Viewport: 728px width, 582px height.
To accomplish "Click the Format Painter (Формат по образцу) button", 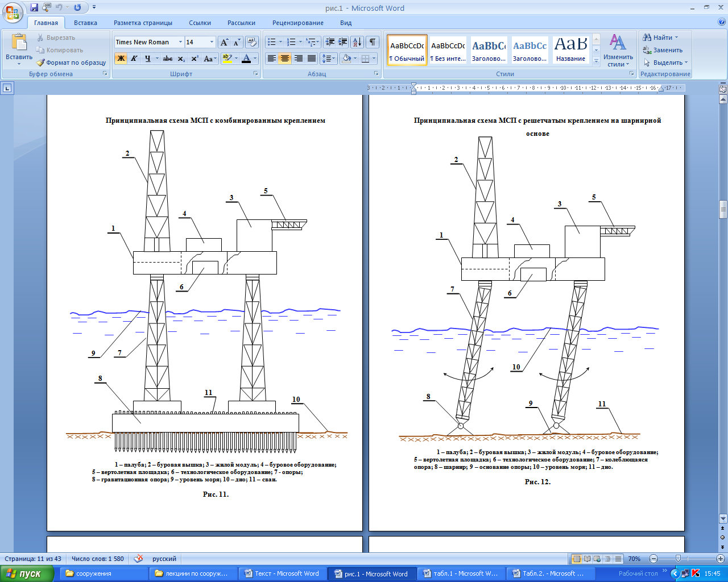I will [x=72, y=63].
